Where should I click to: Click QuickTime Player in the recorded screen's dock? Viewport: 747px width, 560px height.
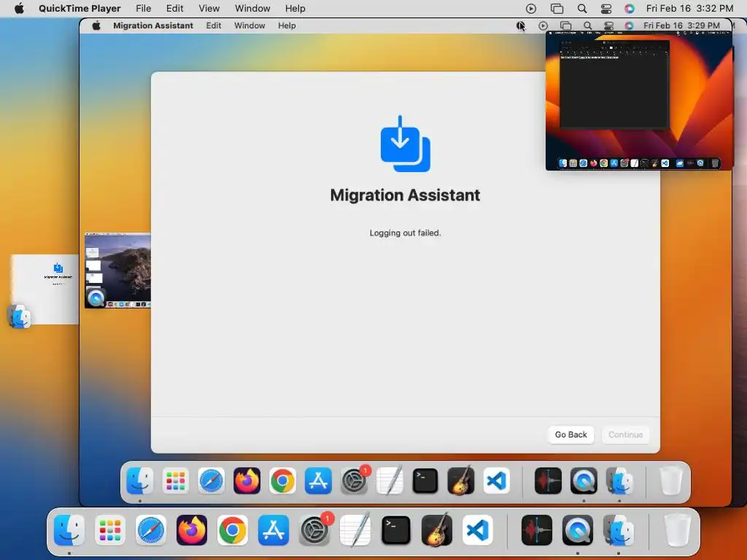tap(584, 481)
